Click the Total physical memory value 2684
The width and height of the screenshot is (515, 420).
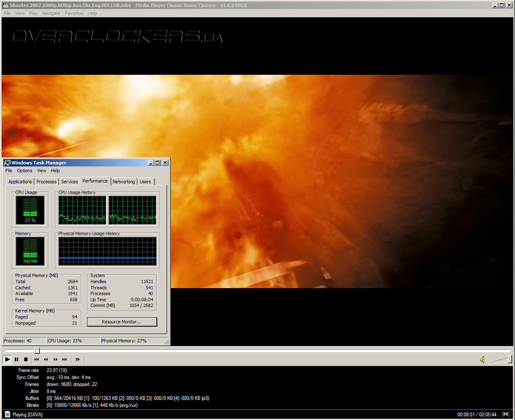click(x=73, y=282)
